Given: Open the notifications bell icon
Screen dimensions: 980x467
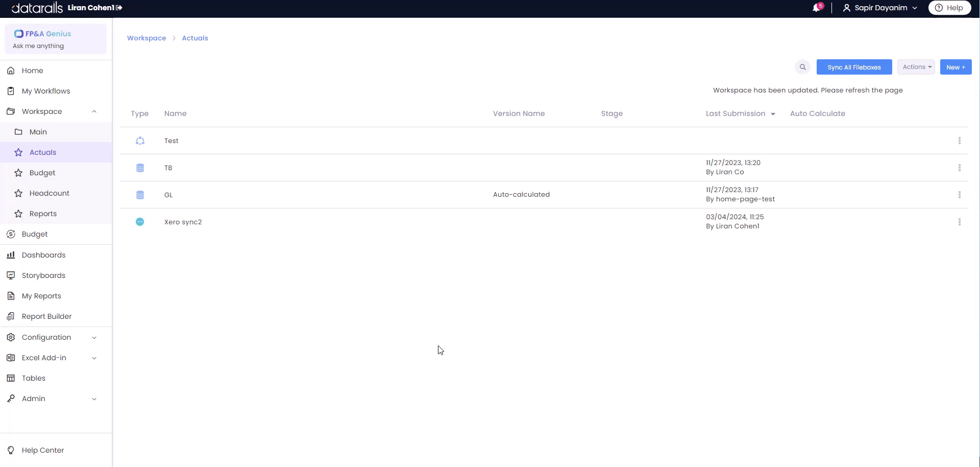Looking at the screenshot, I should point(816,8).
